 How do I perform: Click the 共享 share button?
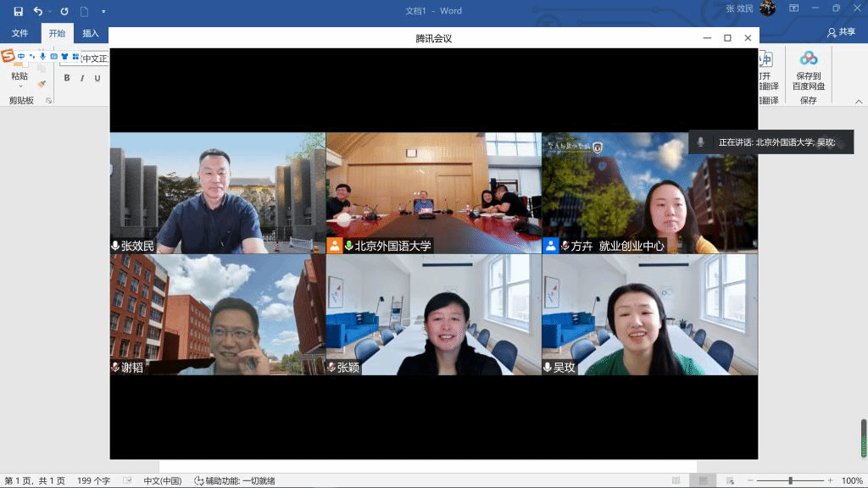pyautogui.click(x=841, y=32)
